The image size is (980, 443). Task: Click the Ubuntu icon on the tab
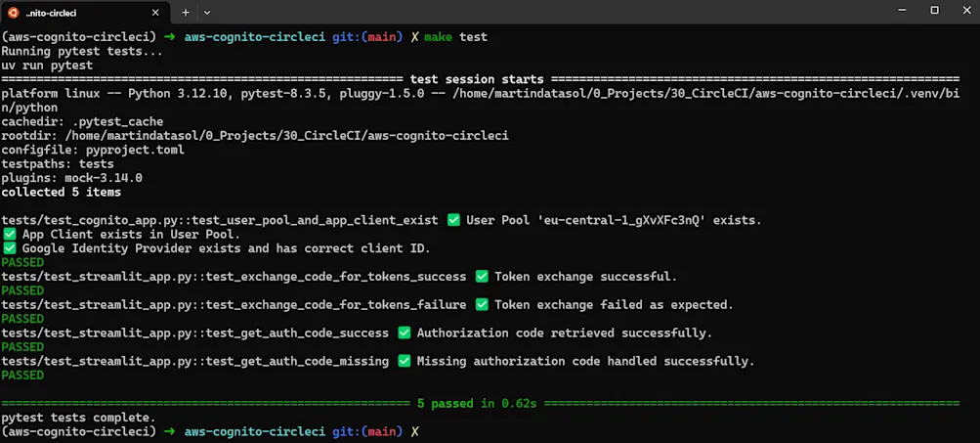(13, 13)
